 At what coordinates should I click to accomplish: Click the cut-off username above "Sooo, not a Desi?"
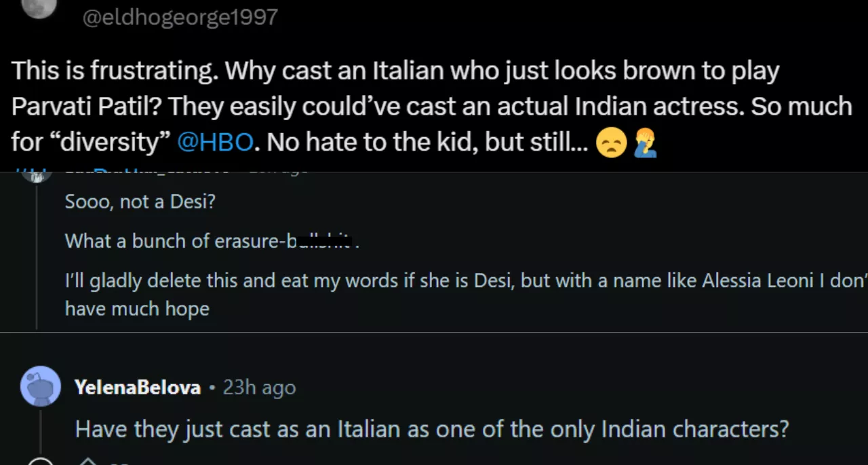[149, 174]
